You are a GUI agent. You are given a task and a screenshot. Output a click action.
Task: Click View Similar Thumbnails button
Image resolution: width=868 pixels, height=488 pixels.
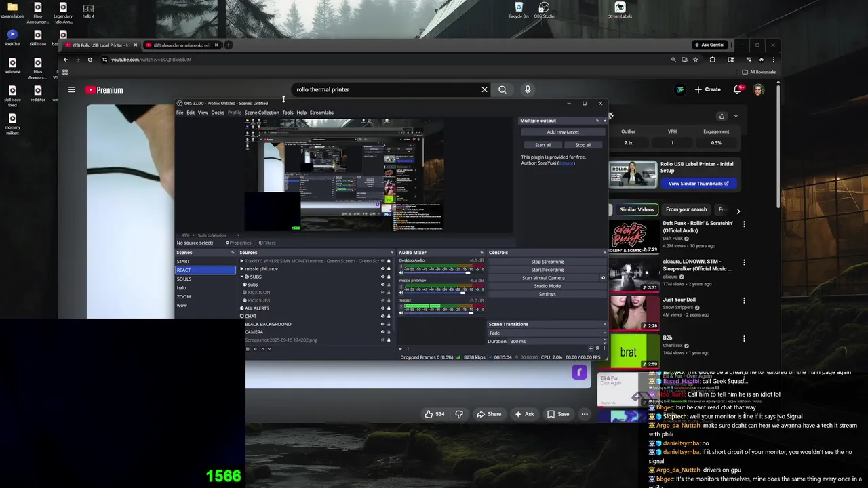coord(698,183)
